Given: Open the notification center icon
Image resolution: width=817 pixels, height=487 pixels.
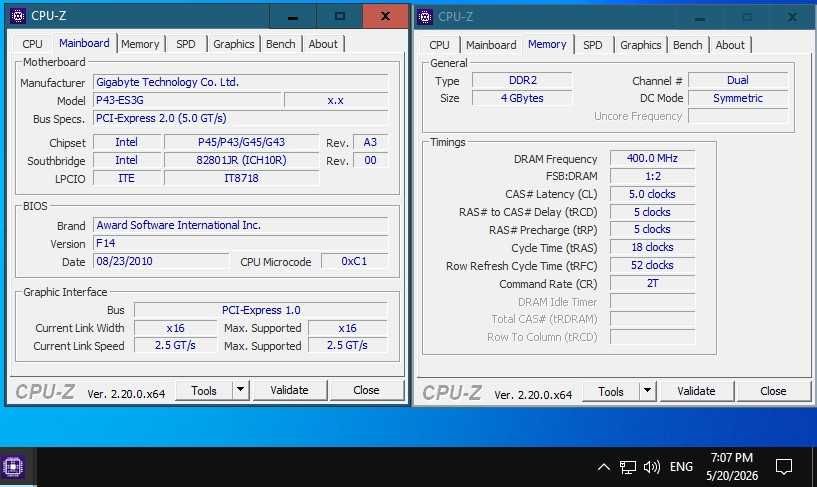Looking at the screenshot, I should point(784,467).
